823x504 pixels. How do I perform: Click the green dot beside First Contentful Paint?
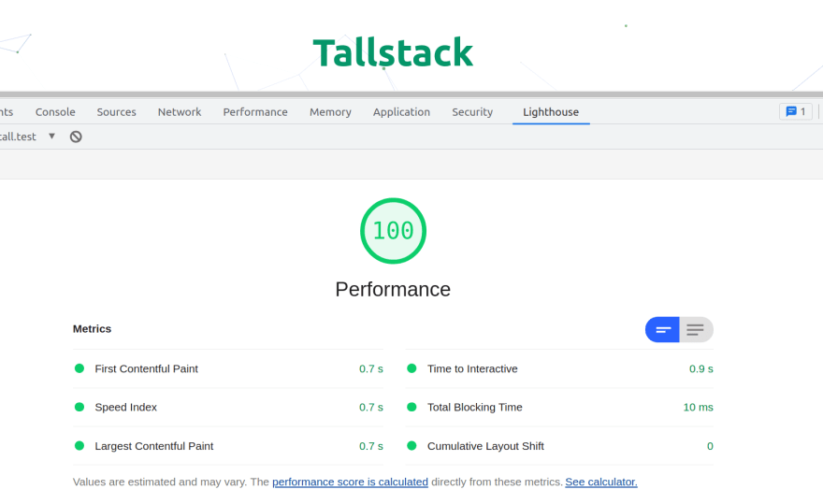[x=79, y=368]
